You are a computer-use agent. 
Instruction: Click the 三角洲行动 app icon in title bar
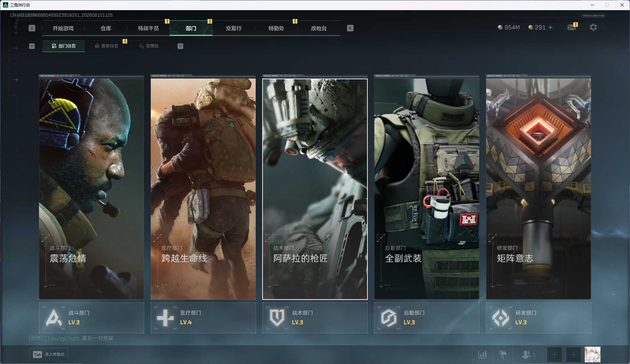coord(6,5)
